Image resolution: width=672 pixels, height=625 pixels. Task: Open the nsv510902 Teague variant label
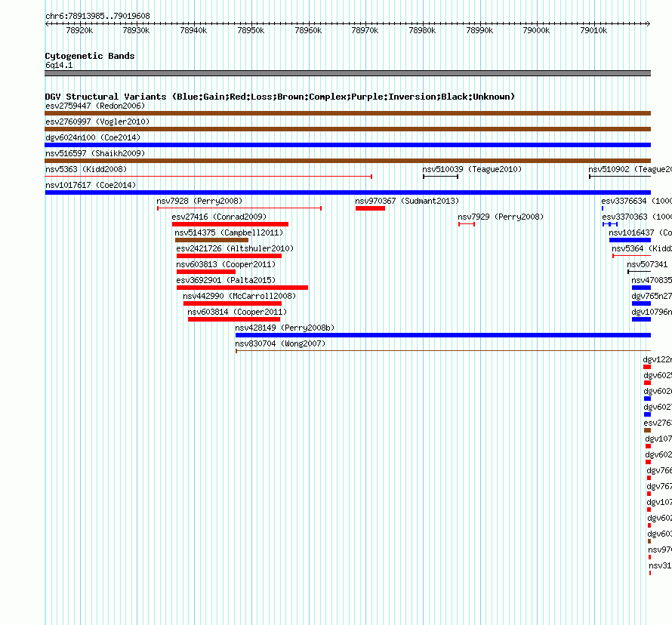(x=630, y=169)
